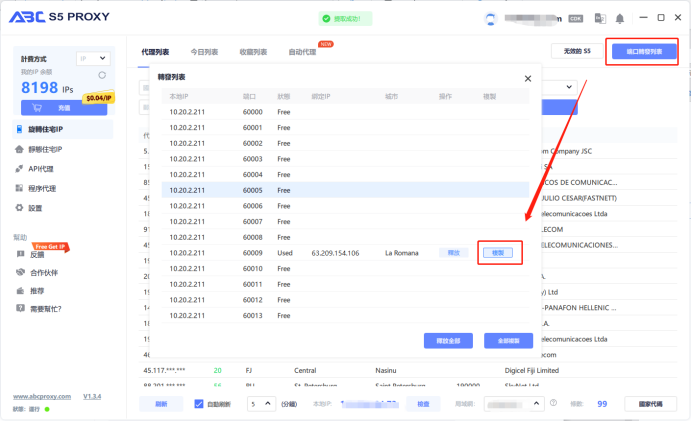This screenshot has height=422, width=691.
Task: Click the help question icon near bottom bar
Action: tap(554, 403)
